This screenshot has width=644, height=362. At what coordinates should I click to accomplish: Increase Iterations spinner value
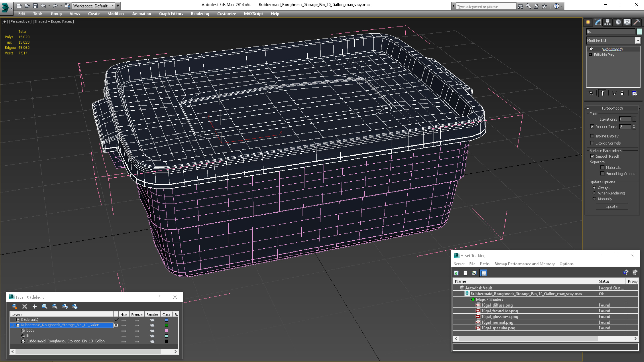(x=634, y=118)
